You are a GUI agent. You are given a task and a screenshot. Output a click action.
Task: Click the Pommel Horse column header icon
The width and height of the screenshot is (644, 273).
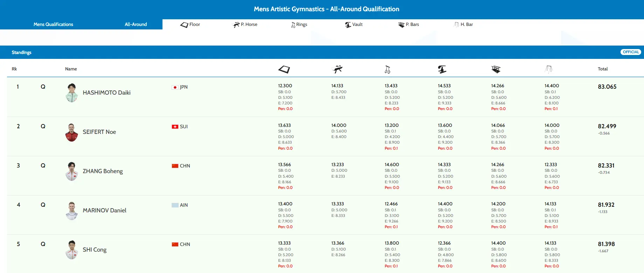point(337,69)
